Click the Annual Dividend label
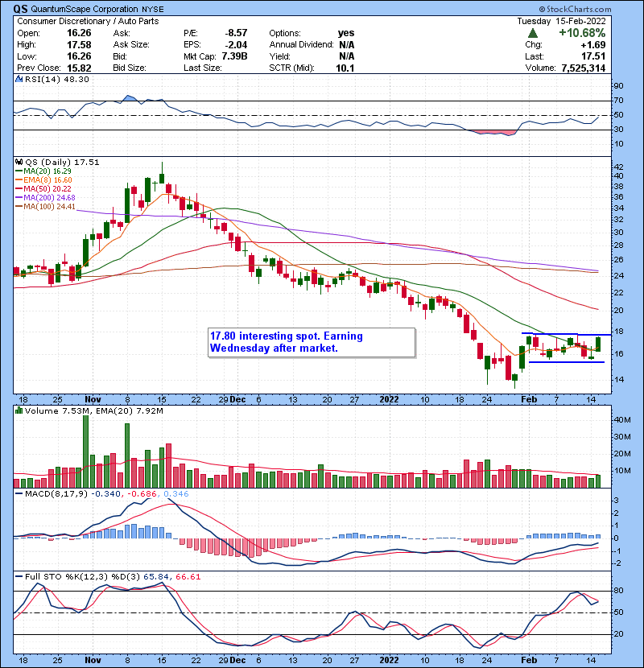 [301, 45]
